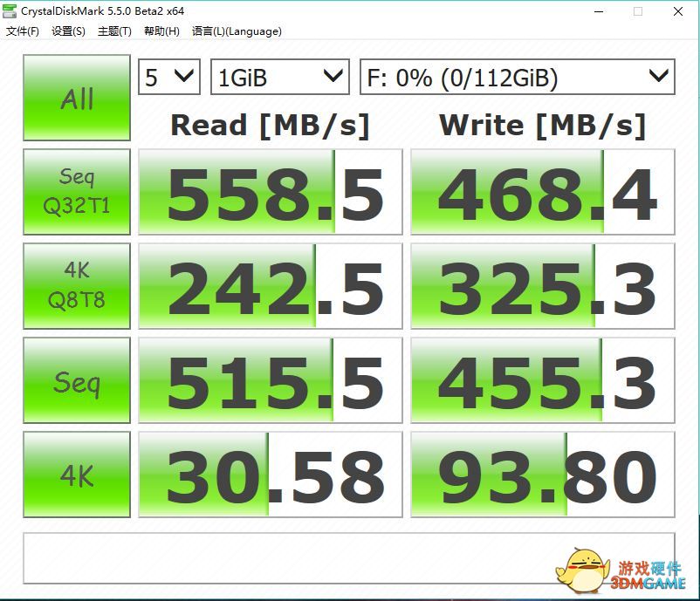700x601 pixels.
Task: Close the CrystalDiskMark window
Action: [x=677, y=11]
